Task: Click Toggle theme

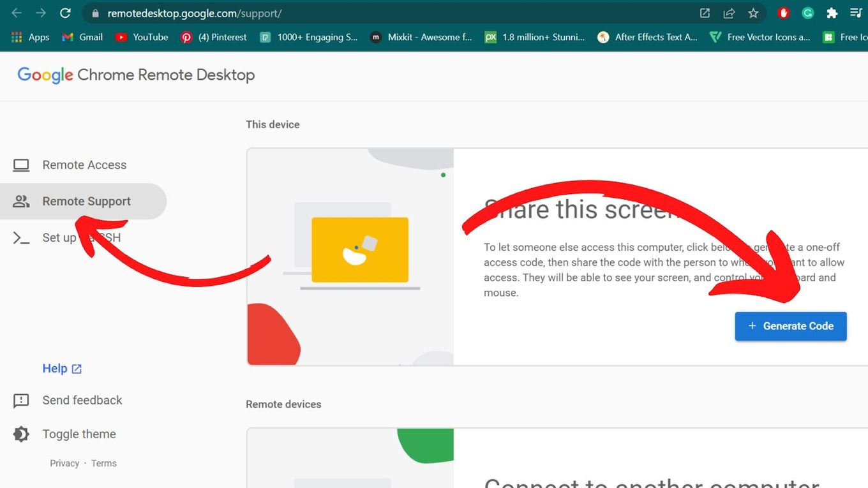Action: (79, 434)
